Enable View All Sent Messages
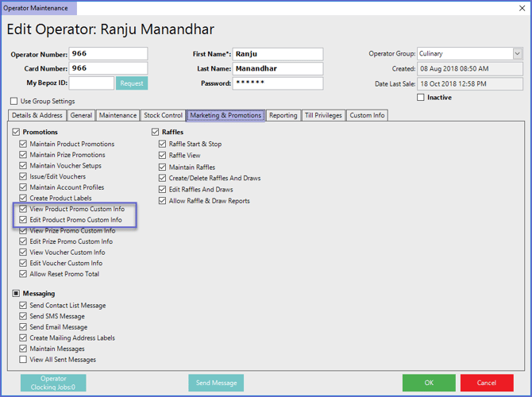Viewport: 532px width, 397px height. 24,360
